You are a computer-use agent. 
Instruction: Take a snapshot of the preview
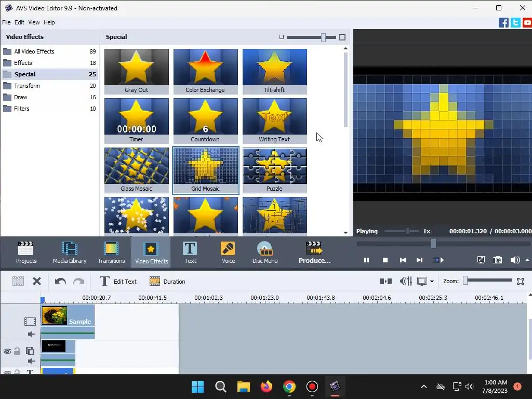click(x=497, y=260)
